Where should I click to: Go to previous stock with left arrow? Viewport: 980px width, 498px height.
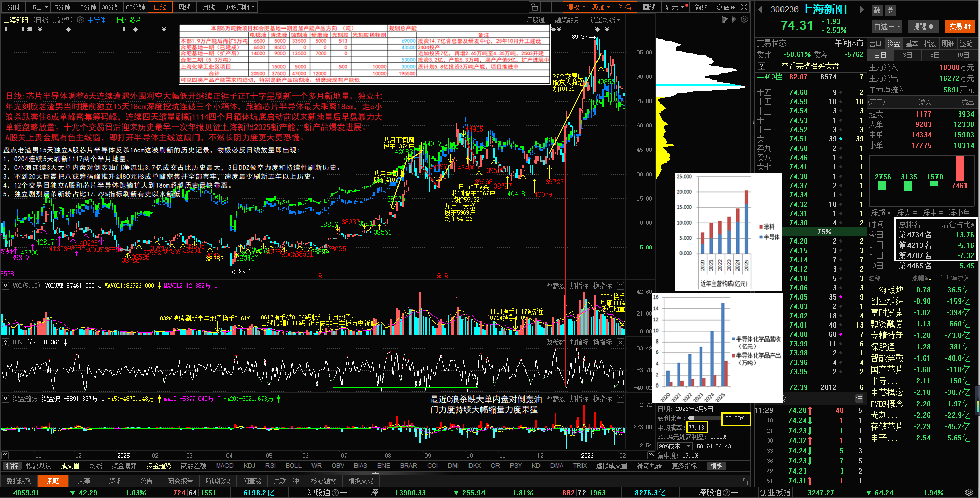click(x=760, y=9)
